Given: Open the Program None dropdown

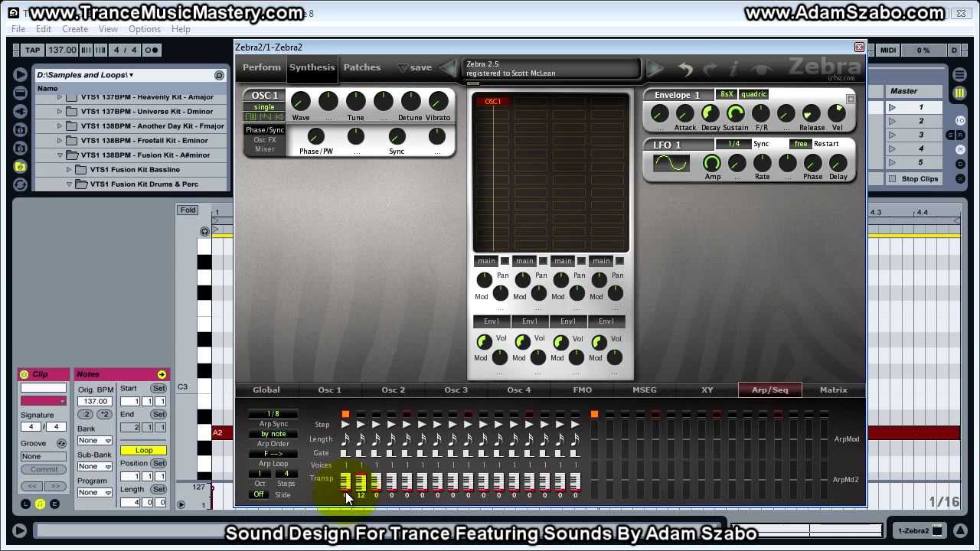Looking at the screenshot, I should (95, 493).
